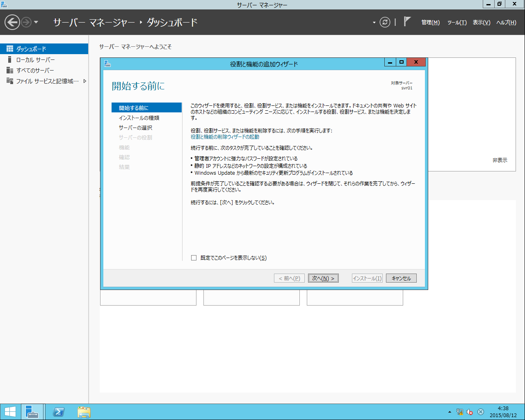
Task: Click the circled X tray icon
Action: point(481,412)
